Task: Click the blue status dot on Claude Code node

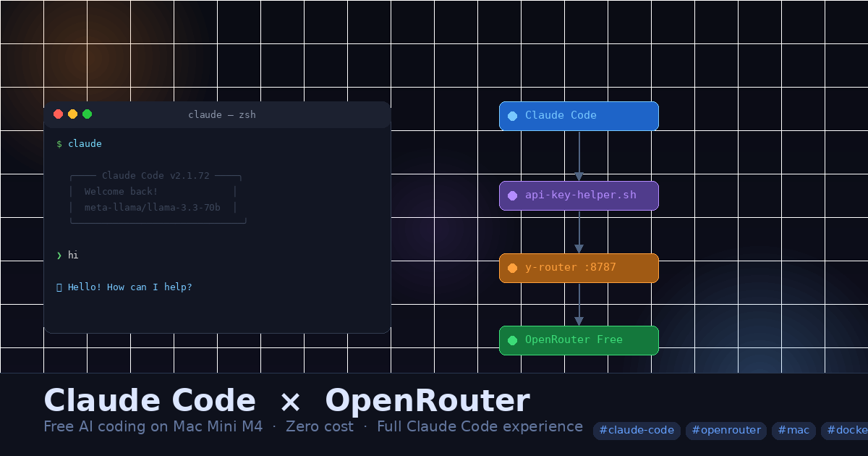Action: pos(512,115)
